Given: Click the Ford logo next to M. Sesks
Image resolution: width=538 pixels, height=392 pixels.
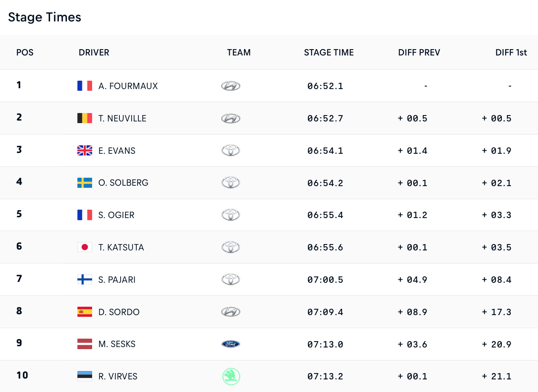Looking at the screenshot, I should tap(231, 344).
